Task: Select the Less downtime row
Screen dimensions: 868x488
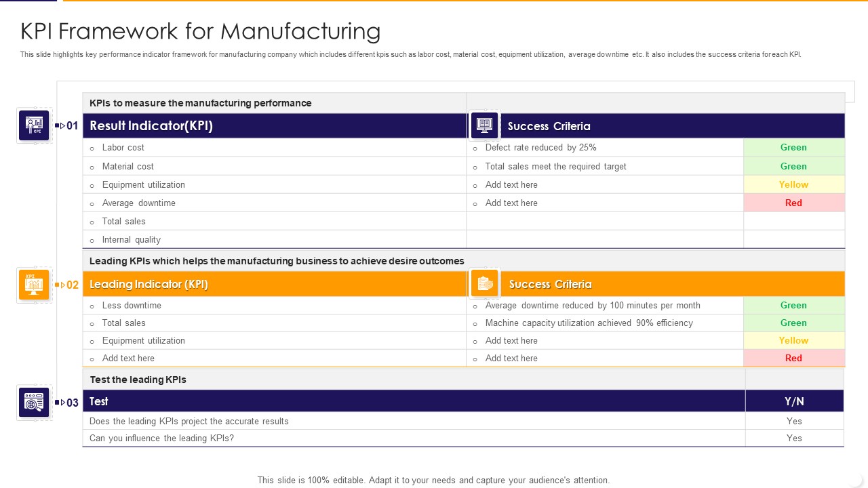Action: (x=275, y=306)
